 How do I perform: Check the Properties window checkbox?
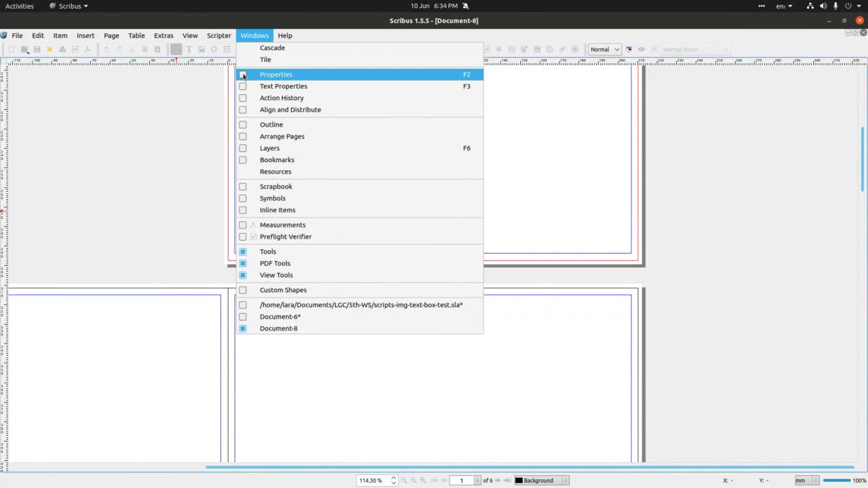(x=243, y=75)
